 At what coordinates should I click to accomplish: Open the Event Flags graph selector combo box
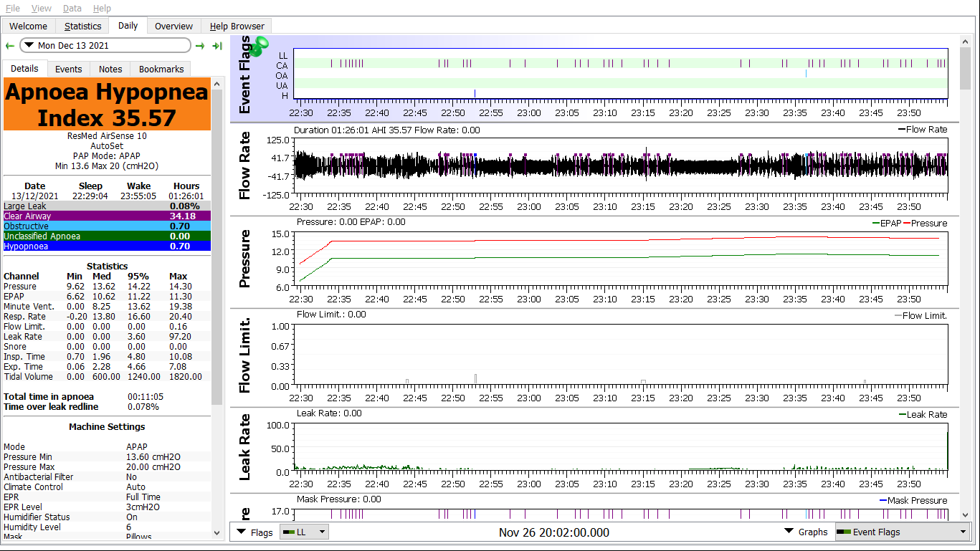click(x=902, y=532)
